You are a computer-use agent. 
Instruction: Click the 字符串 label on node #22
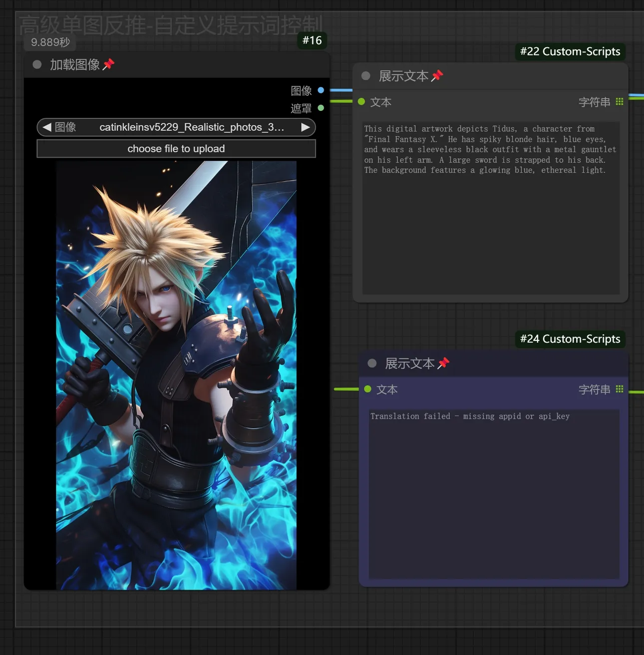(x=594, y=102)
